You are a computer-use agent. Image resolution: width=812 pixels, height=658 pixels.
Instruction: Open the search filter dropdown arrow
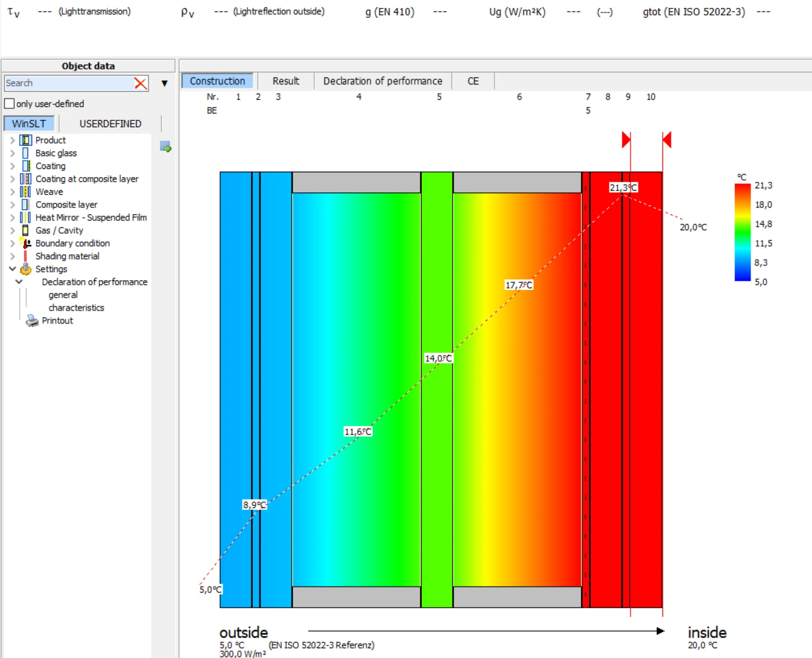(165, 83)
